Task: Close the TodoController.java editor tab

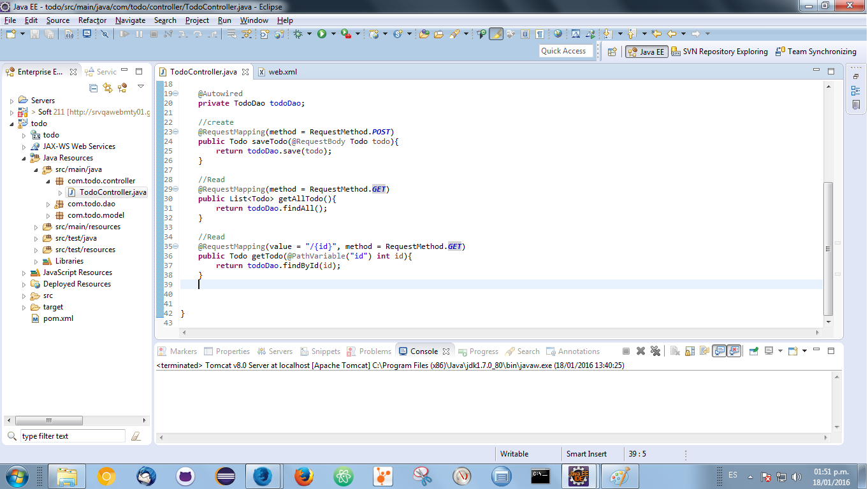Action: pyautogui.click(x=245, y=72)
